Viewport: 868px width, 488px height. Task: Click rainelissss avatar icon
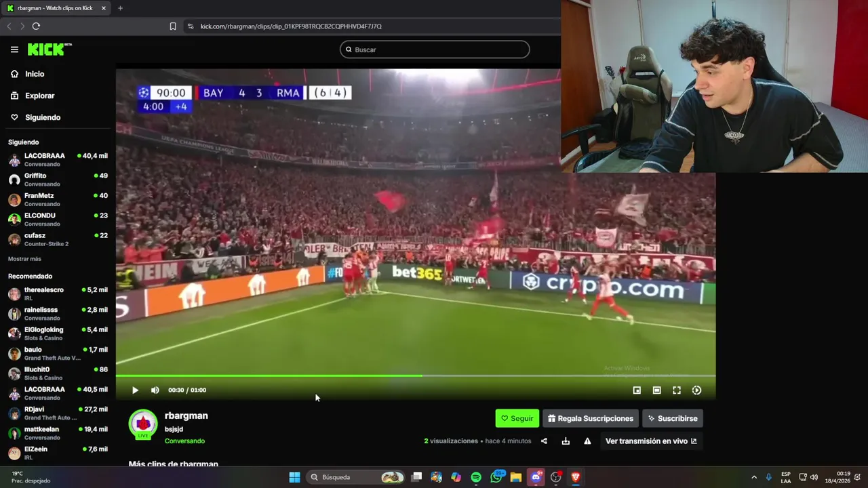point(14,314)
